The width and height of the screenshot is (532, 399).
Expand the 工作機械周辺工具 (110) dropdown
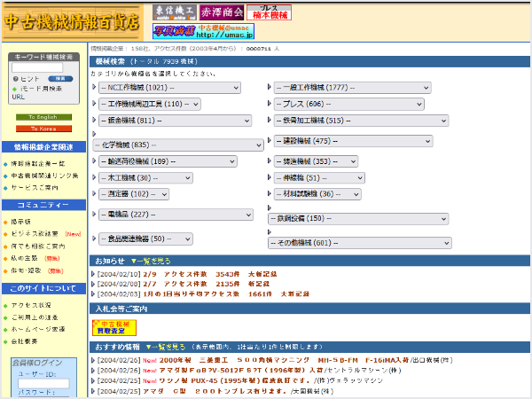[x=150, y=104]
